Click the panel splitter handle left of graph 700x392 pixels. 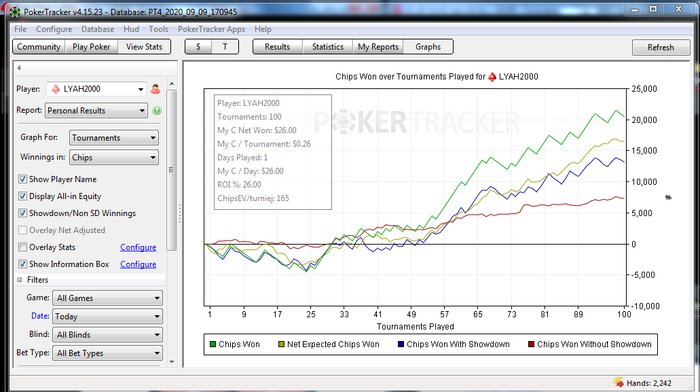(180, 214)
